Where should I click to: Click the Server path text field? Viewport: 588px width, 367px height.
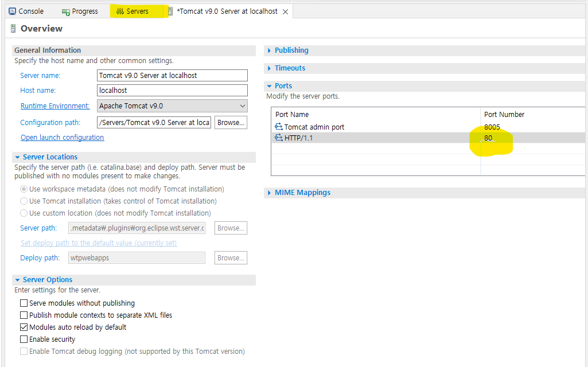pyautogui.click(x=137, y=228)
